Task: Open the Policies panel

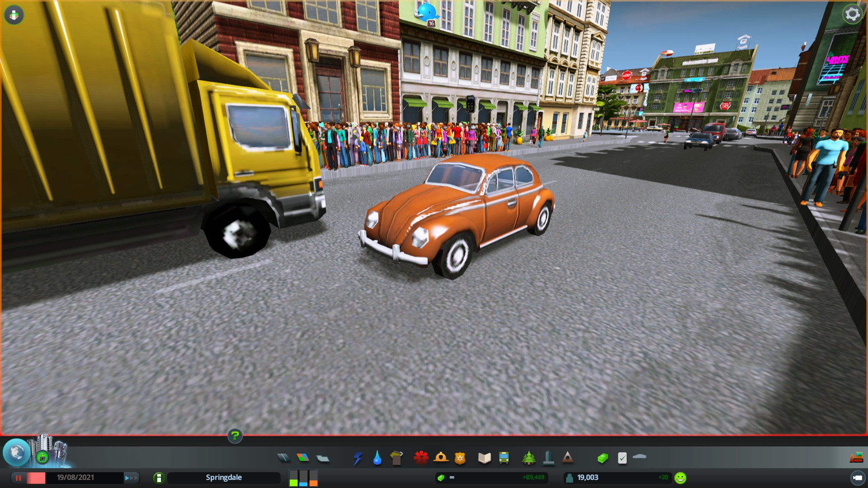Action: click(x=622, y=458)
